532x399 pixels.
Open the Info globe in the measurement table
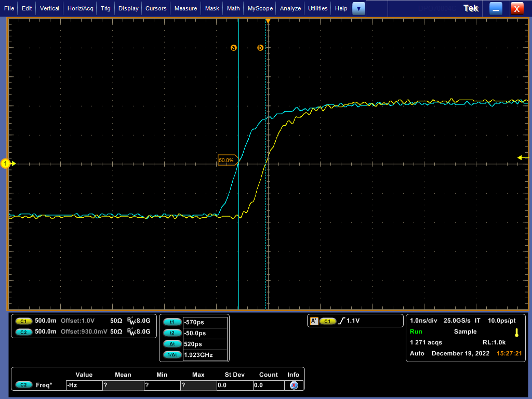point(293,385)
